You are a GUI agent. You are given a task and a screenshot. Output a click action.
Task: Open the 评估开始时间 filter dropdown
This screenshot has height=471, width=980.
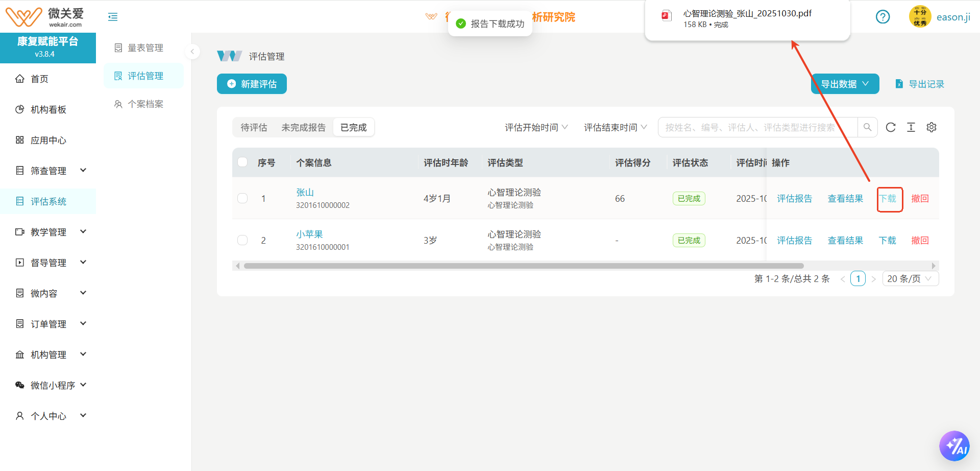click(536, 127)
